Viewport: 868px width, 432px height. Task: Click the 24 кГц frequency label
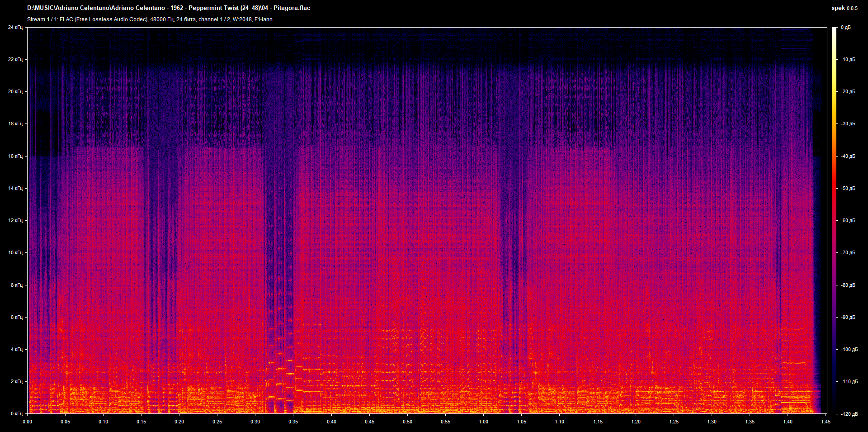(x=15, y=27)
